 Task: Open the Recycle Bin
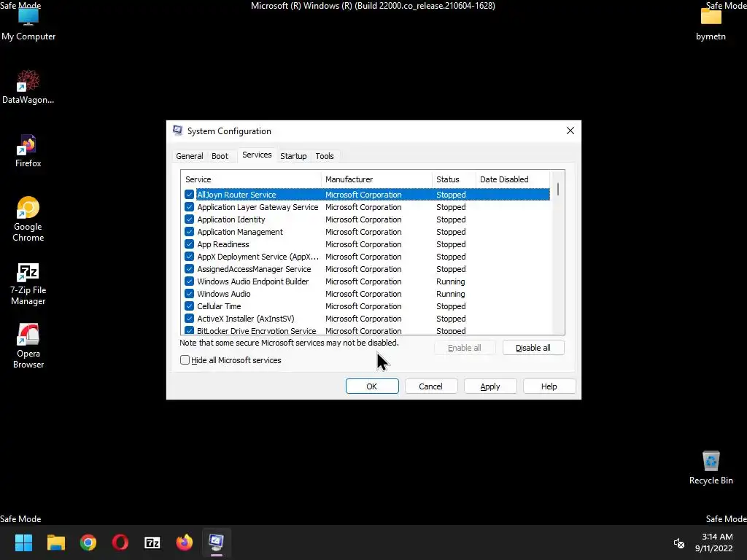711,467
